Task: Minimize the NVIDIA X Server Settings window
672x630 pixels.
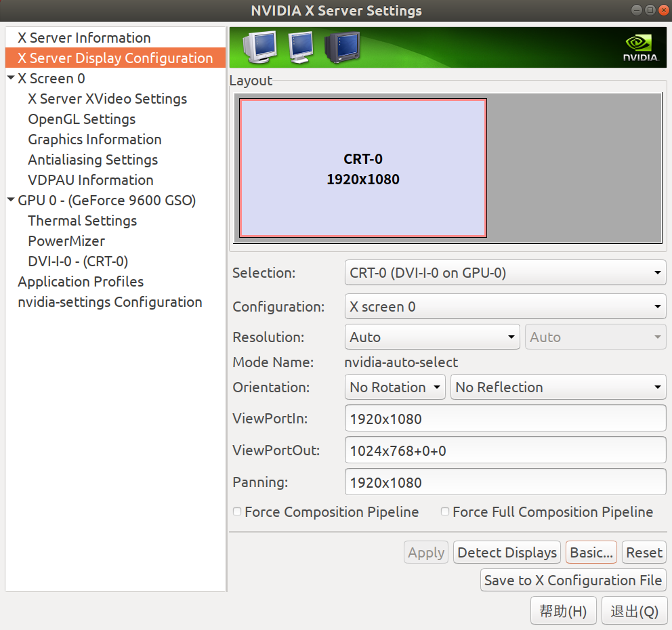Action: point(637,10)
